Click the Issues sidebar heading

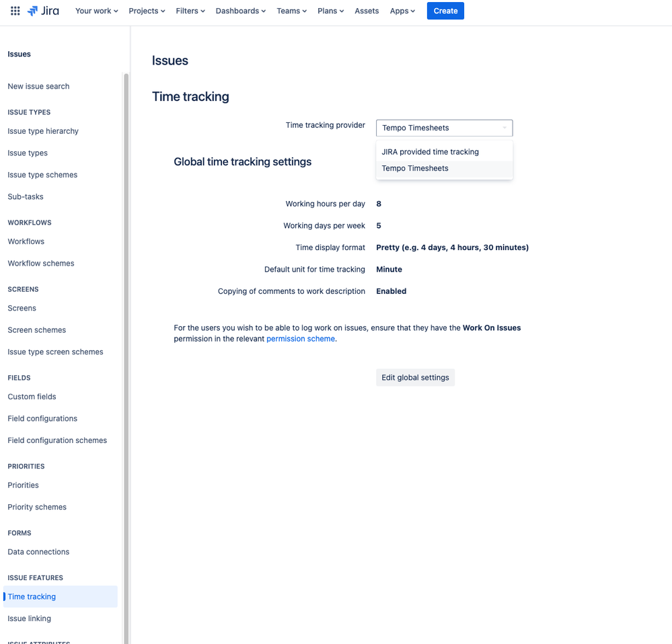pyautogui.click(x=19, y=54)
